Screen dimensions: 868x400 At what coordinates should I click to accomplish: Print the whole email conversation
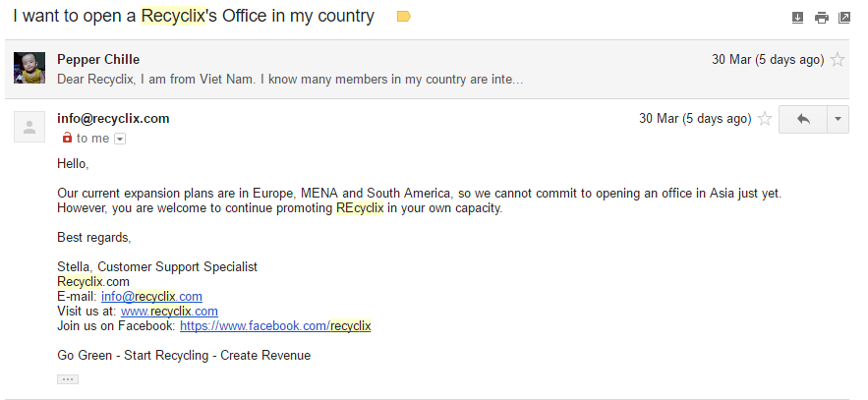(821, 18)
